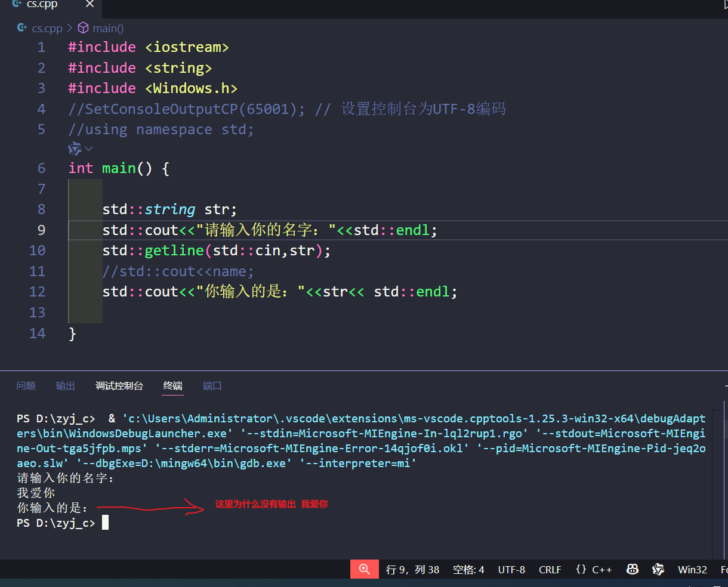The width and height of the screenshot is (728, 587).
Task: Click the C++ file icon in breadcrumb
Action: point(22,28)
